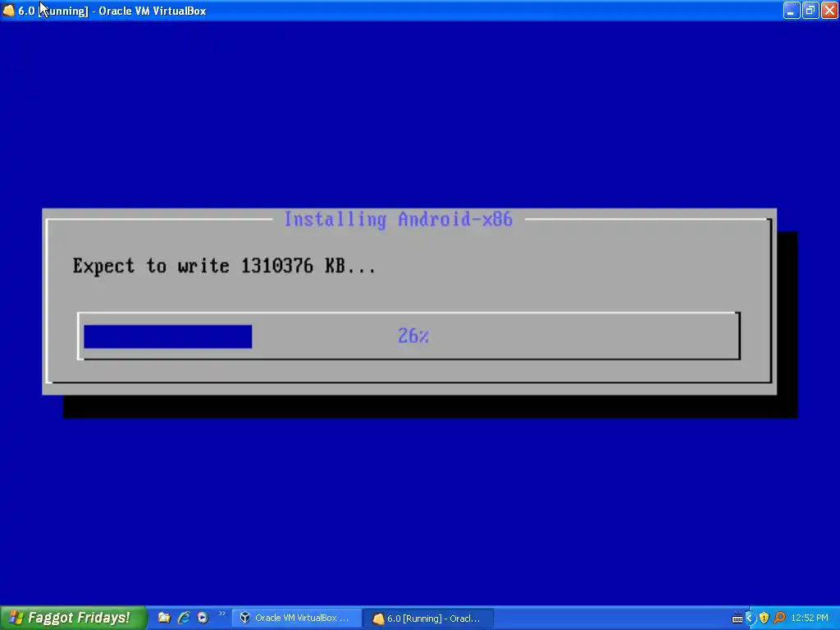Launch the folder icon in Quick Launch
This screenshot has height=630, width=840.
[x=164, y=618]
